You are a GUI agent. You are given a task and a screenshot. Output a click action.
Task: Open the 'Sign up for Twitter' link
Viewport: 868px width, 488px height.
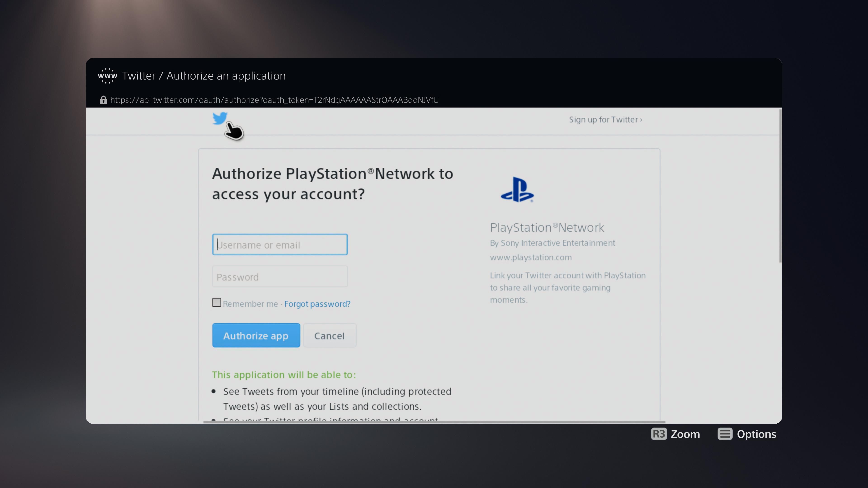pos(605,119)
